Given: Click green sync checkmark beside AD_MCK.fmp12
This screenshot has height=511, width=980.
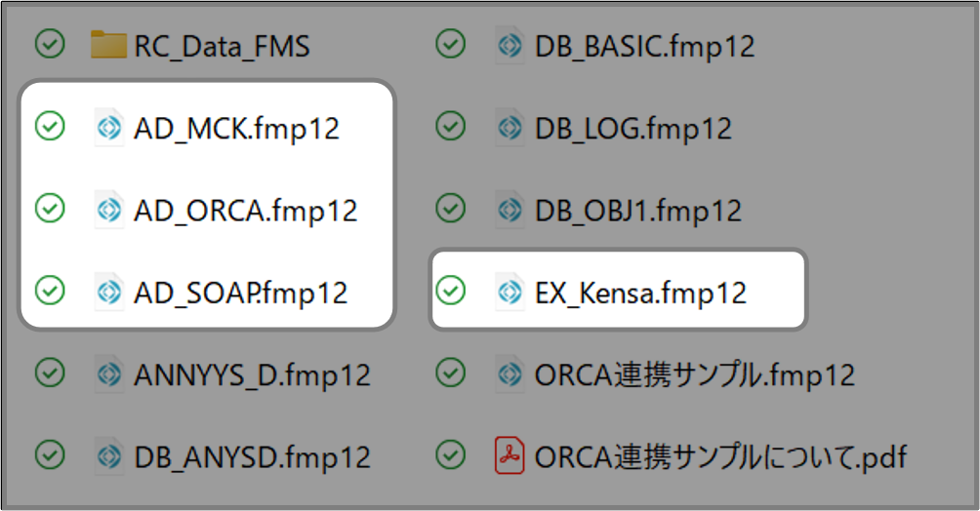Looking at the screenshot, I should [49, 127].
